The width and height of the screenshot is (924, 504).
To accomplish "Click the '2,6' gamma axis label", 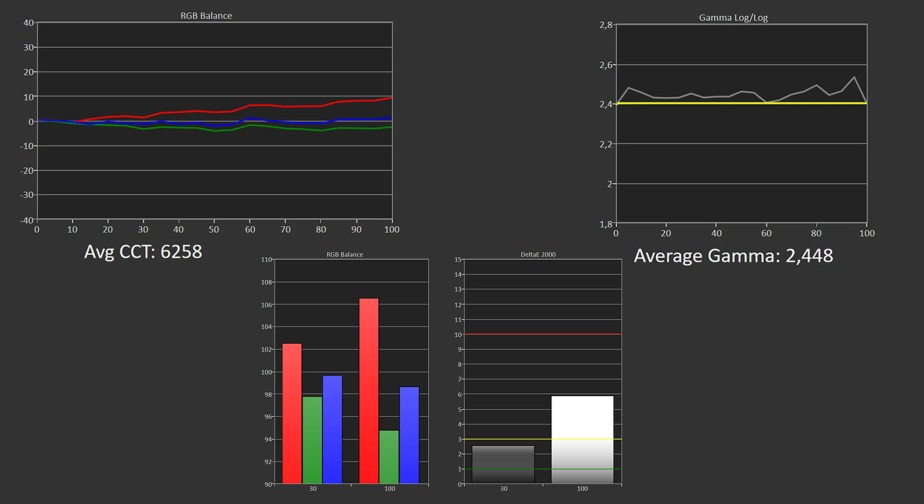I will 606,65.
